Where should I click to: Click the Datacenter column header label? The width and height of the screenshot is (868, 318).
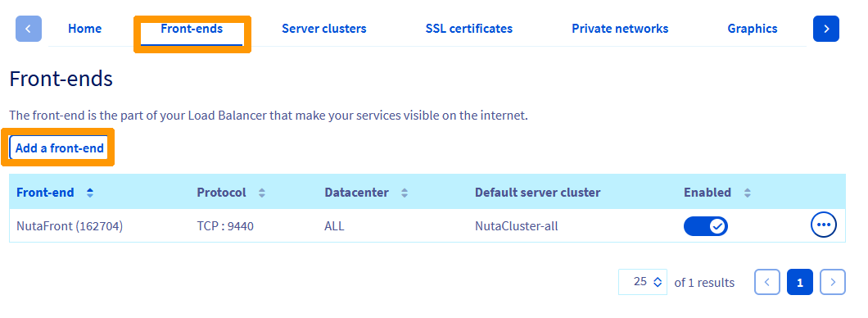coord(356,193)
